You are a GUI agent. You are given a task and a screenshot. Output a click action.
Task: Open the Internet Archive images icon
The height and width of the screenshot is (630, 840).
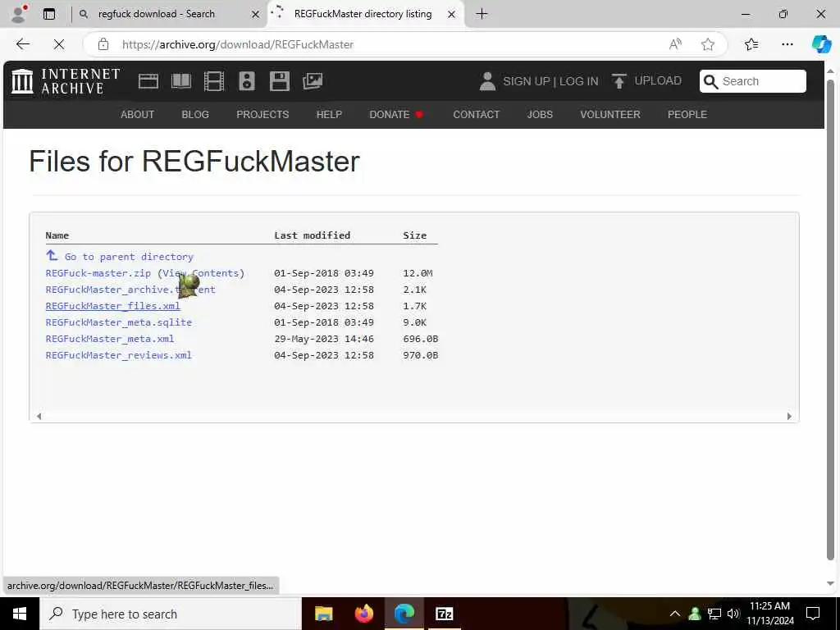[313, 81]
